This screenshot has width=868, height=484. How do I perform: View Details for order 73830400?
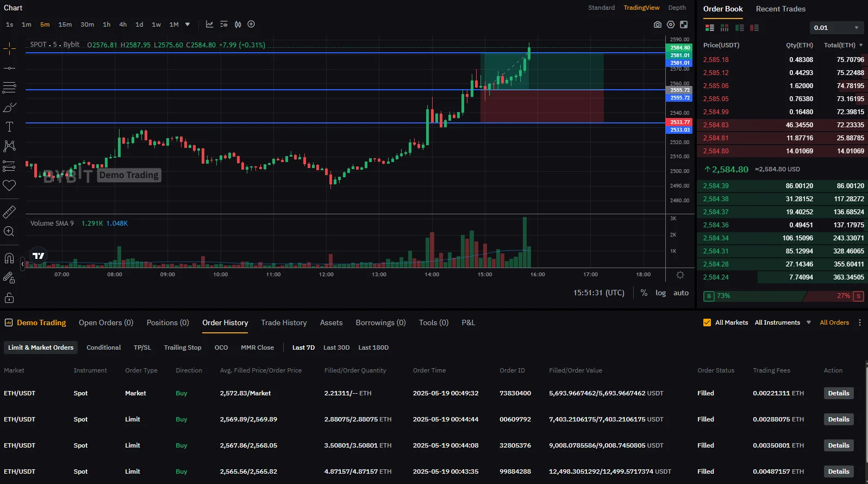pyautogui.click(x=838, y=393)
